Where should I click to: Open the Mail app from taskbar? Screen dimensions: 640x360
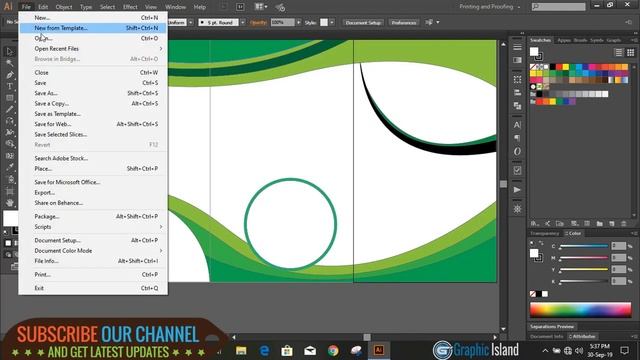point(310,351)
